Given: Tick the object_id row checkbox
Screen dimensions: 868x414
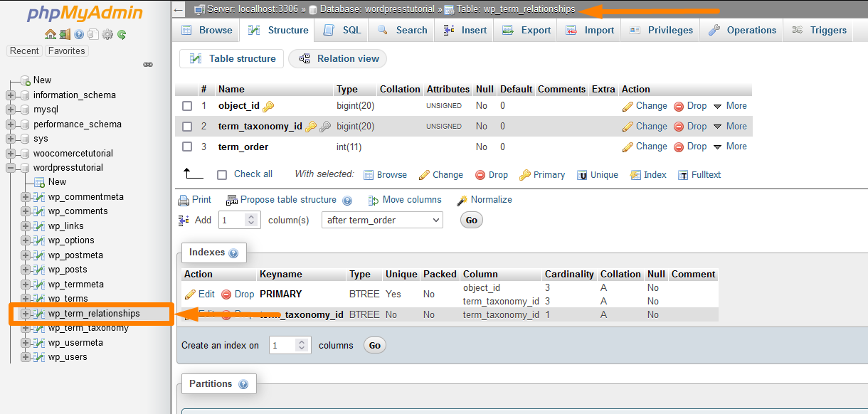Looking at the screenshot, I should pyautogui.click(x=187, y=106).
